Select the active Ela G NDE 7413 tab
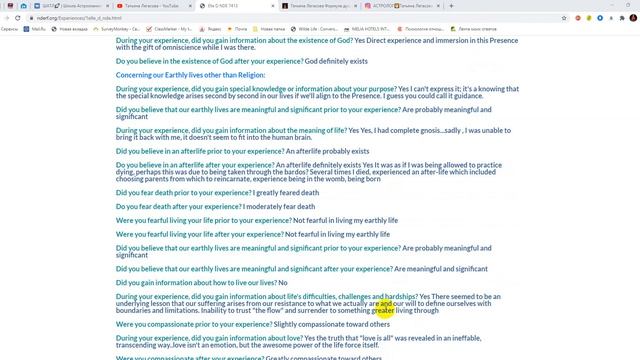640x360 pixels. [237, 6]
